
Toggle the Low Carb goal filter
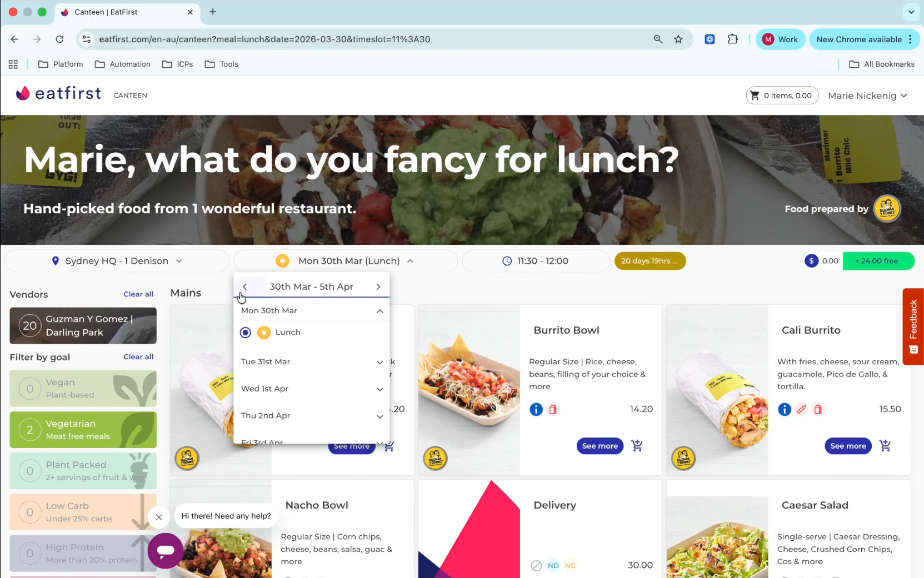click(x=83, y=512)
